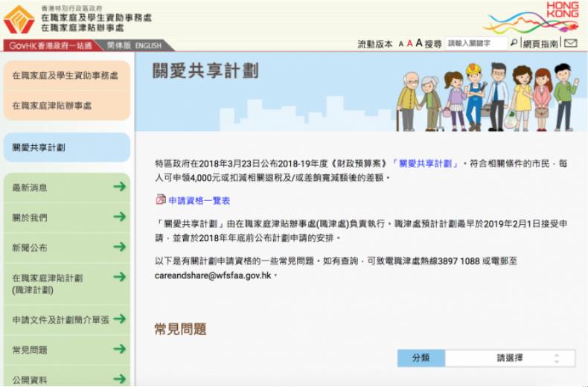Screen dimensions: 588x387
Task: Click the department emblem logo at top left
Action: pyautogui.click(x=18, y=19)
